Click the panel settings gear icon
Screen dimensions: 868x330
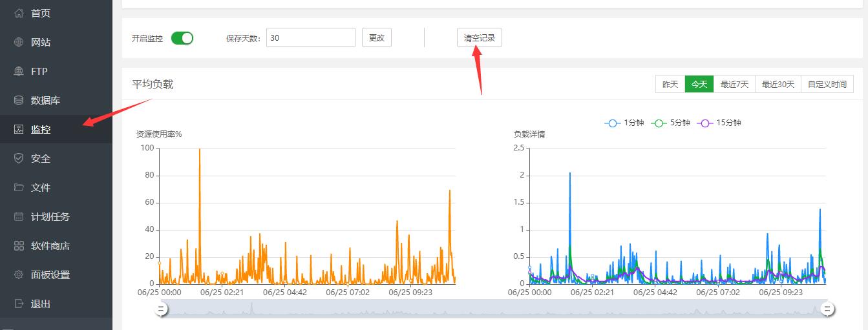pyautogui.click(x=19, y=274)
